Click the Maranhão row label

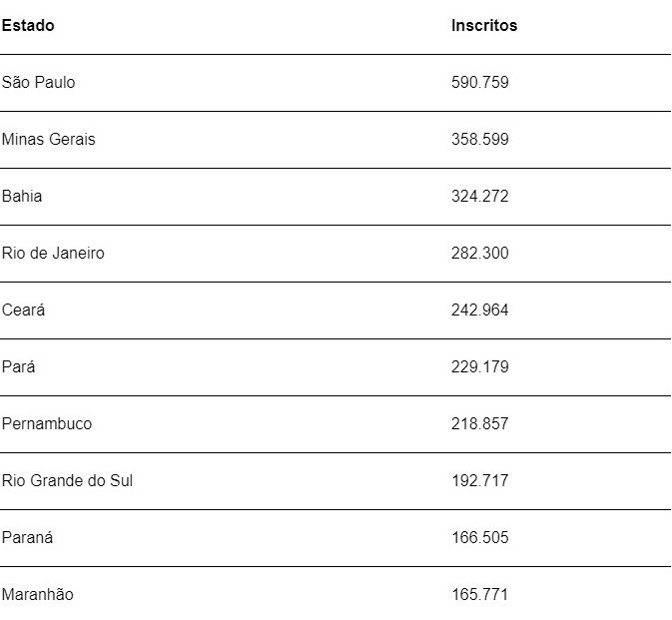[38, 594]
